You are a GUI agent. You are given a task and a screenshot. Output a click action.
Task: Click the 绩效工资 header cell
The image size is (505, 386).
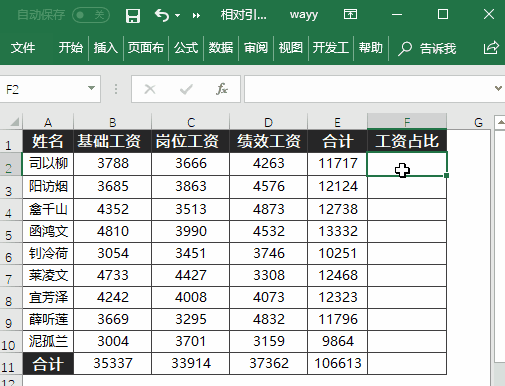(268, 141)
